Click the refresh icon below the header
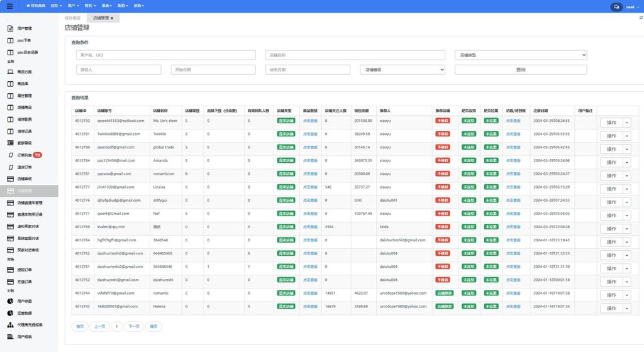Viewport: 644px width, 352px height. coord(640,18)
